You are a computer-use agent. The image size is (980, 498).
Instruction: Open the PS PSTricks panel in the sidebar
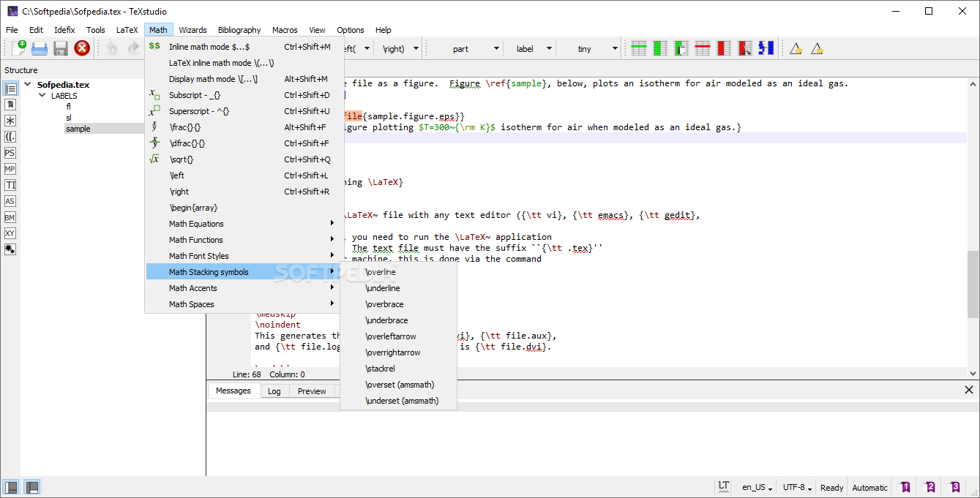point(10,153)
